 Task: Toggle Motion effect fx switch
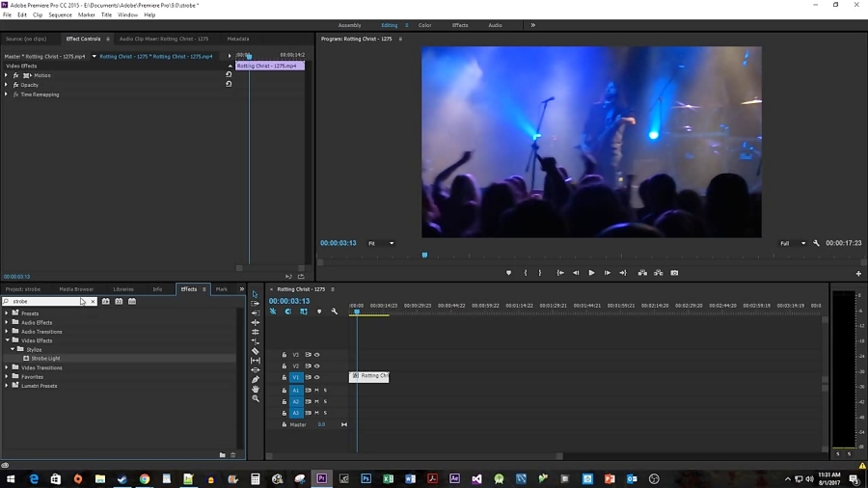click(15, 75)
